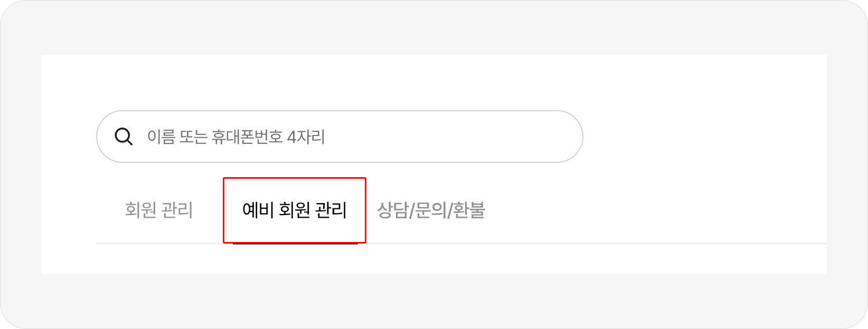Open the 회원 관리 tab

pyautogui.click(x=159, y=210)
